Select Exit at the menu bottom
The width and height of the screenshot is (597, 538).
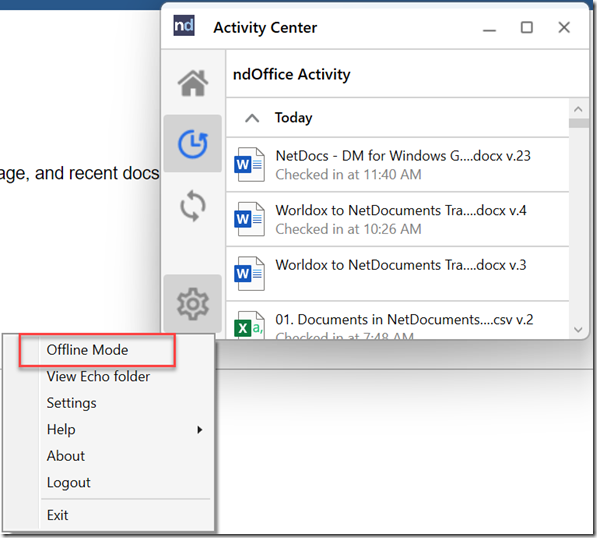tap(57, 515)
